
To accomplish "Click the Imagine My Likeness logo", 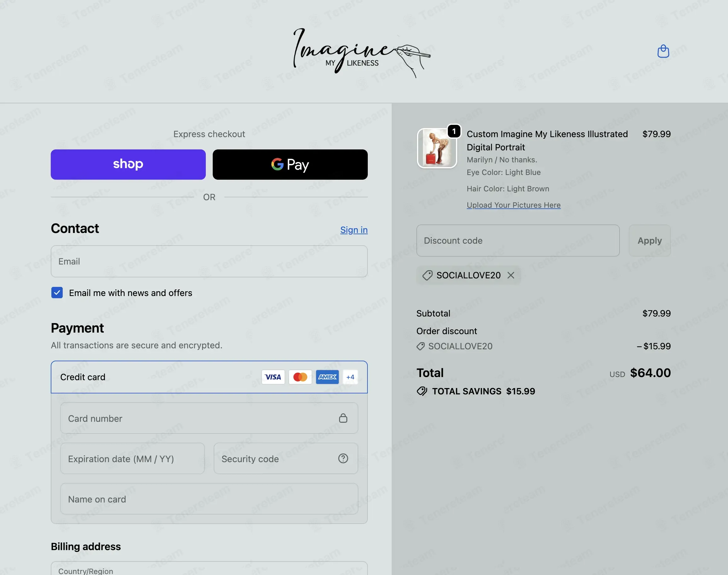I will tap(361, 52).
